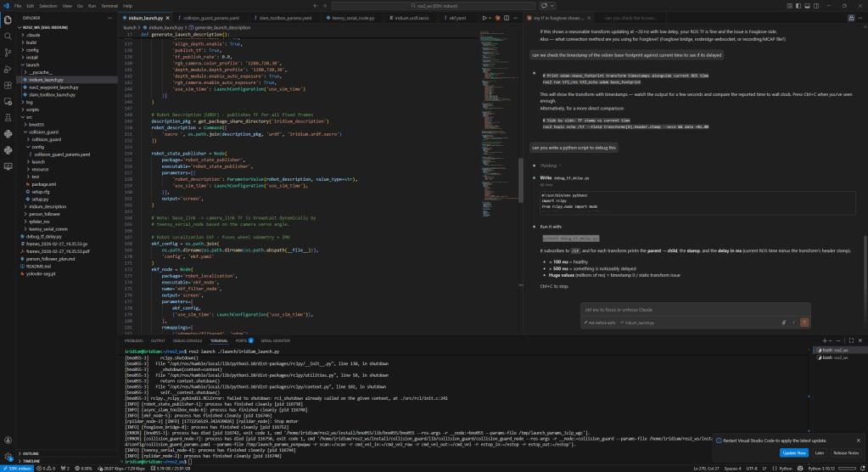Click the Run Python File play button
868x472 pixels.
486,17
